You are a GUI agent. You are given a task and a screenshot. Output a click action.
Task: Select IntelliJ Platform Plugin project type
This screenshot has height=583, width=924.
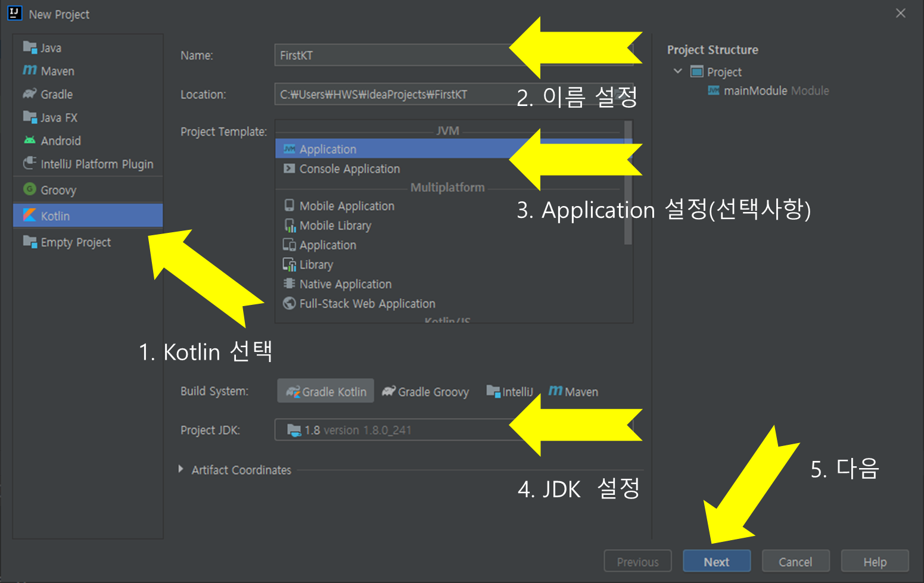click(x=88, y=164)
